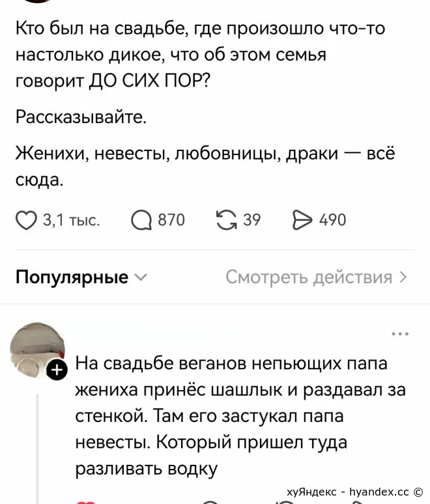
Task: Repost using the circular arrows icon
Action: tap(227, 220)
